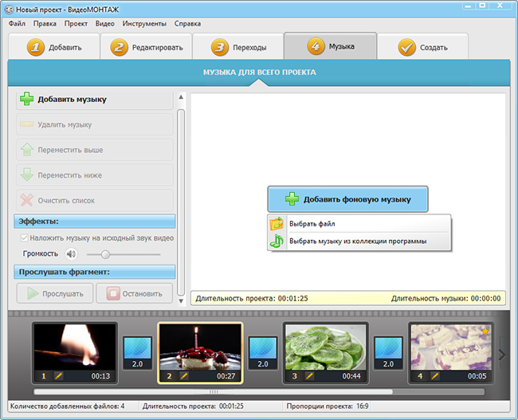Stop playback with the Остановить button
Screen dimensions: 518x420
(135, 293)
